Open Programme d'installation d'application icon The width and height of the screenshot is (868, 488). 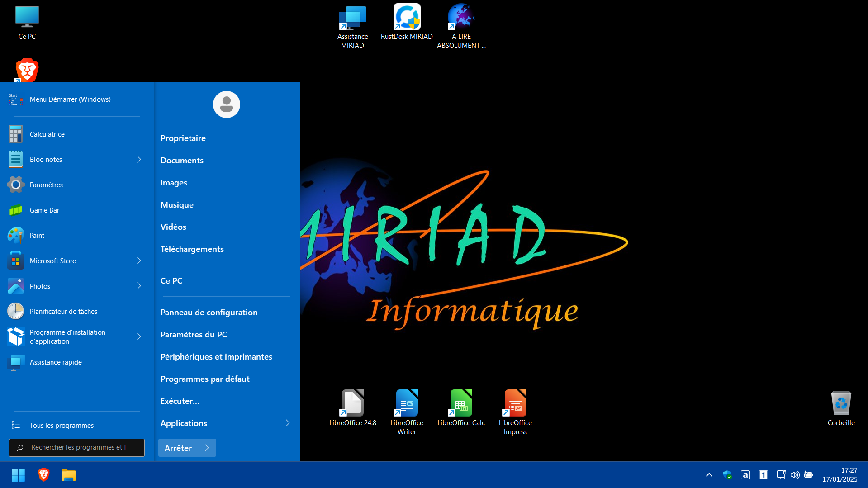[15, 337]
